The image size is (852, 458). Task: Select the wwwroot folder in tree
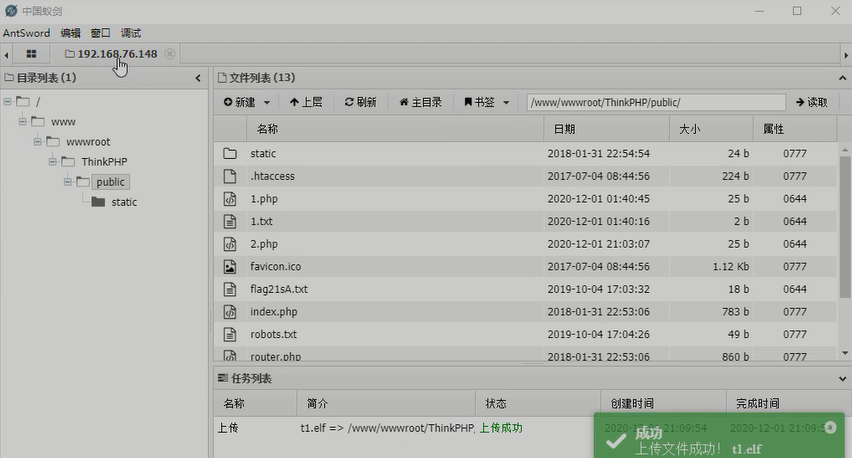(x=88, y=142)
